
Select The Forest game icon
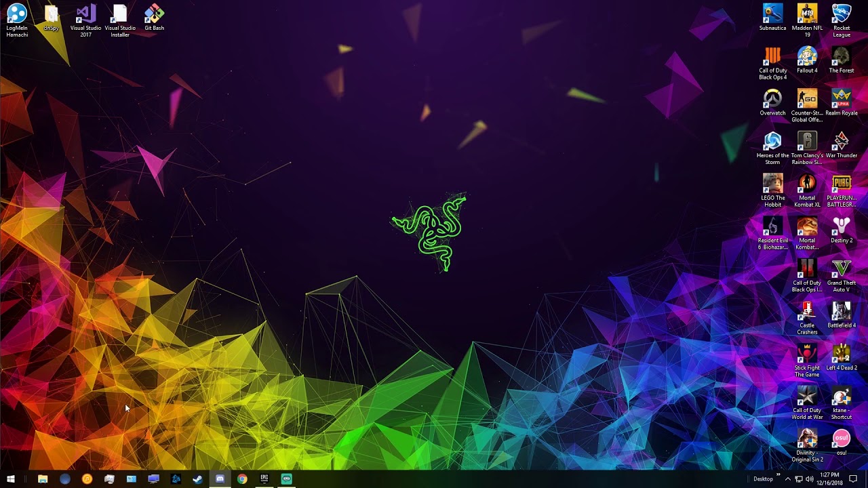842,60
